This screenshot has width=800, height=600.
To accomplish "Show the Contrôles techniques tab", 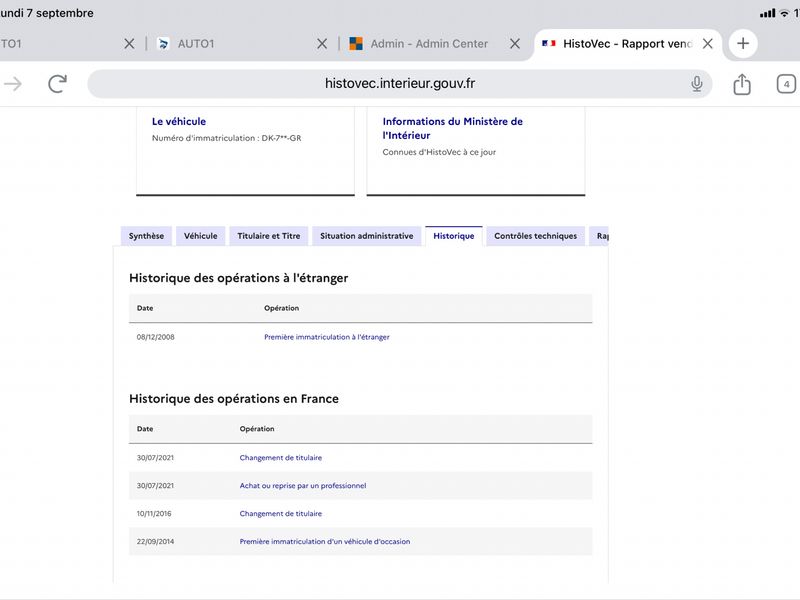I will (536, 236).
